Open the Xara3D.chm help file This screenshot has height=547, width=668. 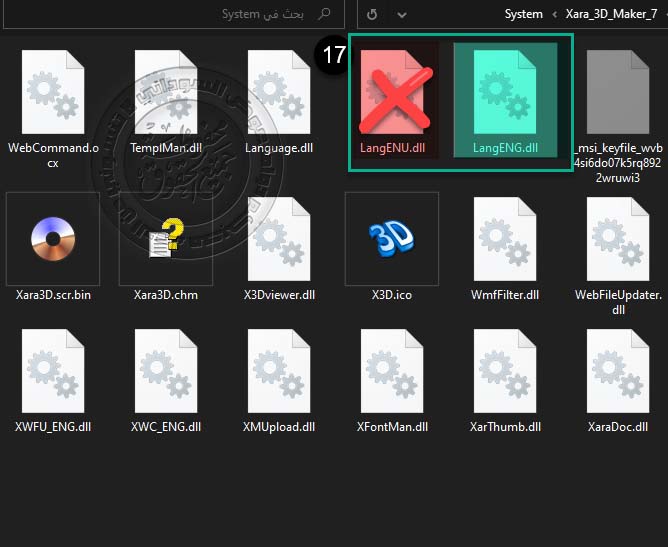point(166,240)
